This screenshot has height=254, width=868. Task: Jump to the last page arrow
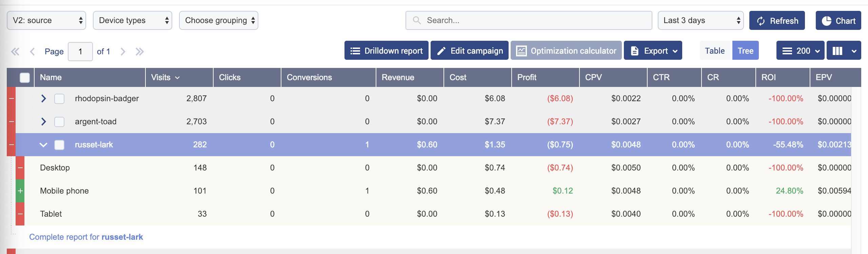[x=140, y=52]
